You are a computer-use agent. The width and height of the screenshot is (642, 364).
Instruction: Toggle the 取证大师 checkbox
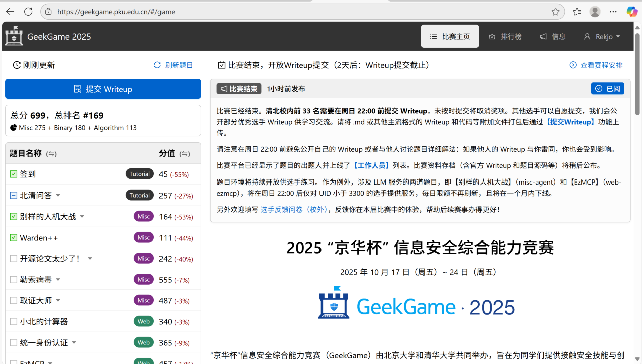coord(14,300)
